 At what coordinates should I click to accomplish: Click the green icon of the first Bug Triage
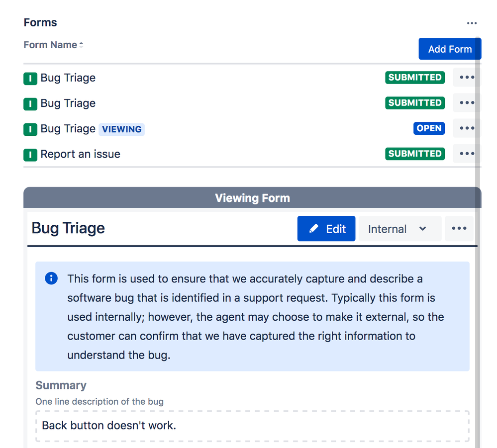coord(30,79)
